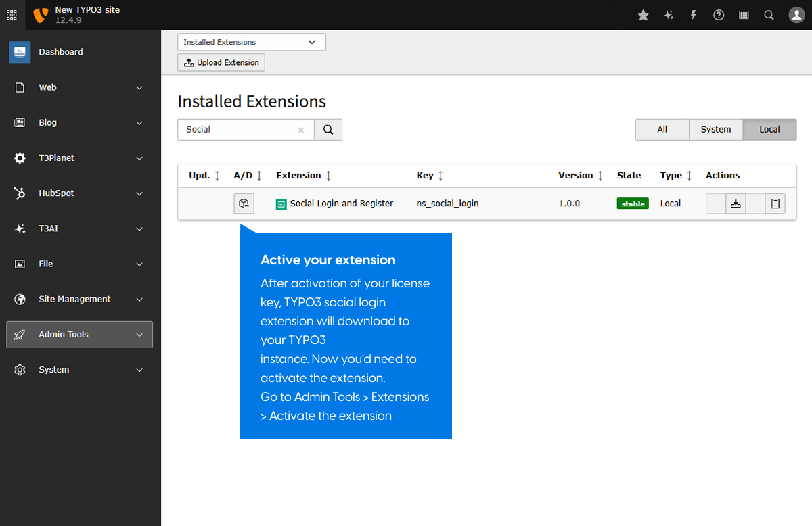This screenshot has width=812, height=526.
Task: Open the Dashboard module
Action: pos(60,52)
